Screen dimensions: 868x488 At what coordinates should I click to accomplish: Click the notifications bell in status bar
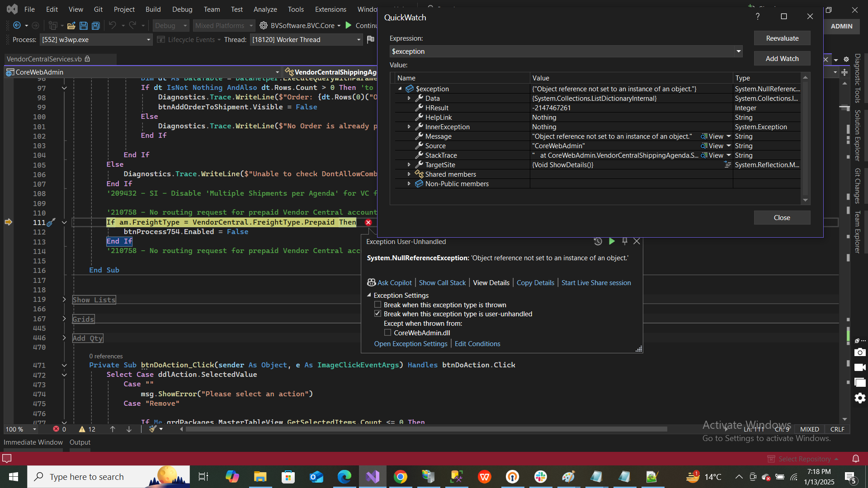tap(855, 459)
